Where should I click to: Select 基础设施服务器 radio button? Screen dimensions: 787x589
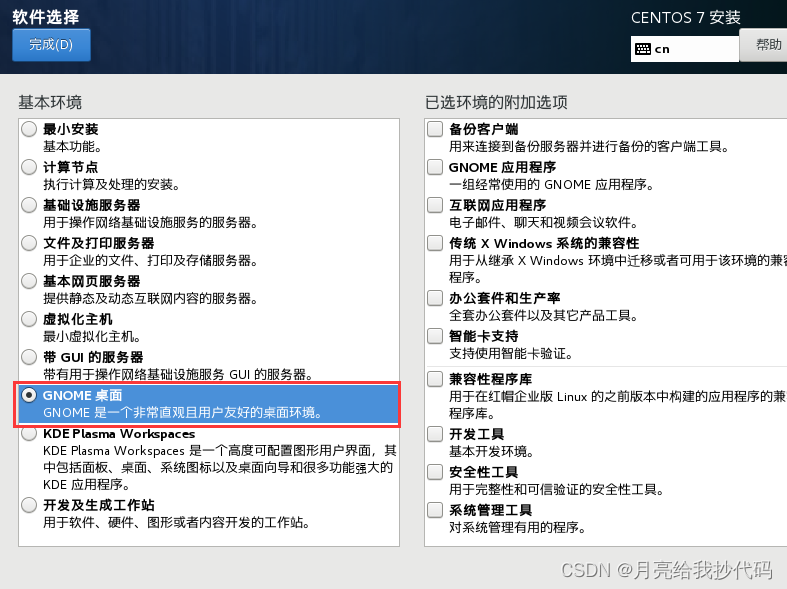29,205
